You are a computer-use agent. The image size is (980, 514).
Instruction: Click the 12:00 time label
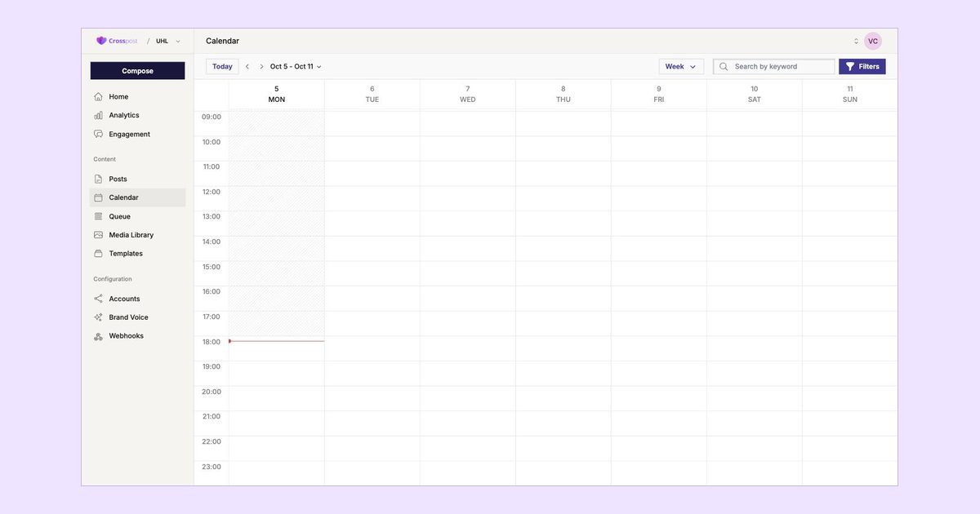tap(212, 192)
